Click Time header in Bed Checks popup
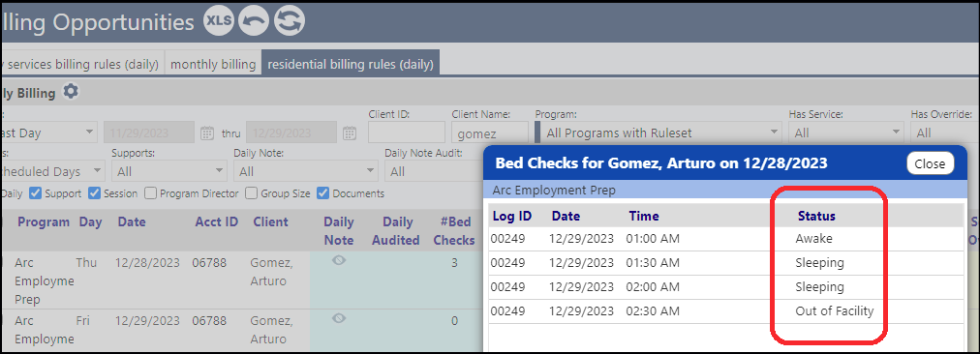 [644, 216]
